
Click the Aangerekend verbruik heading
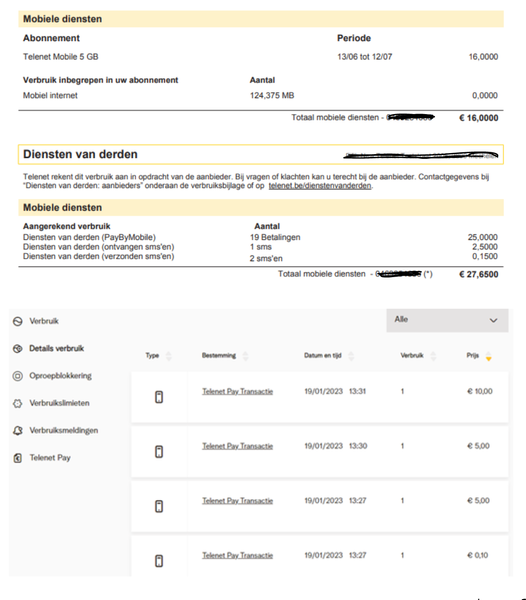67,226
